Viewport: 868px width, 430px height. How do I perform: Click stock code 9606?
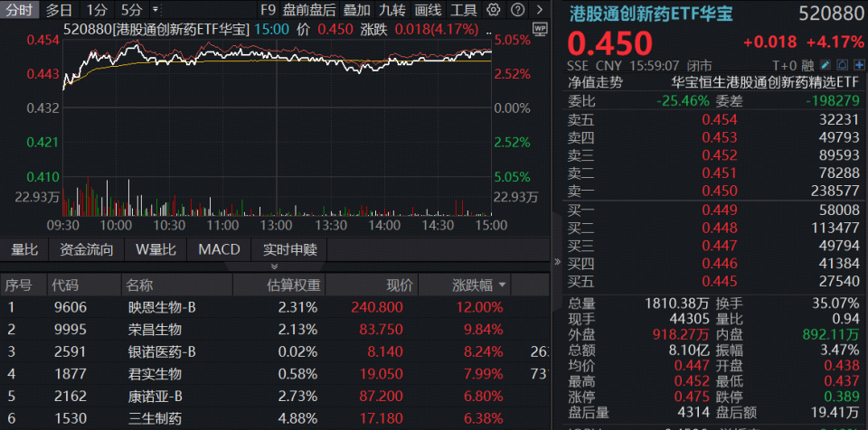pos(71,307)
